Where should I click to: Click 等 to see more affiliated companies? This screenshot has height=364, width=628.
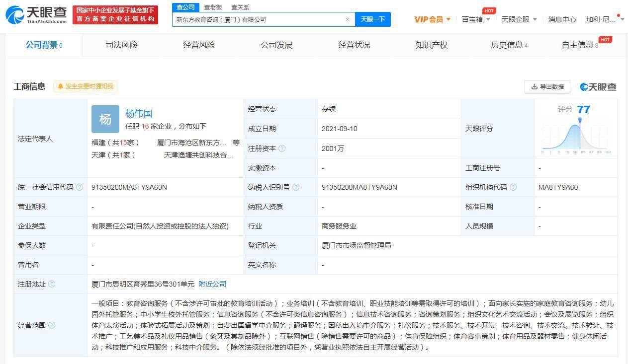[x=236, y=143]
